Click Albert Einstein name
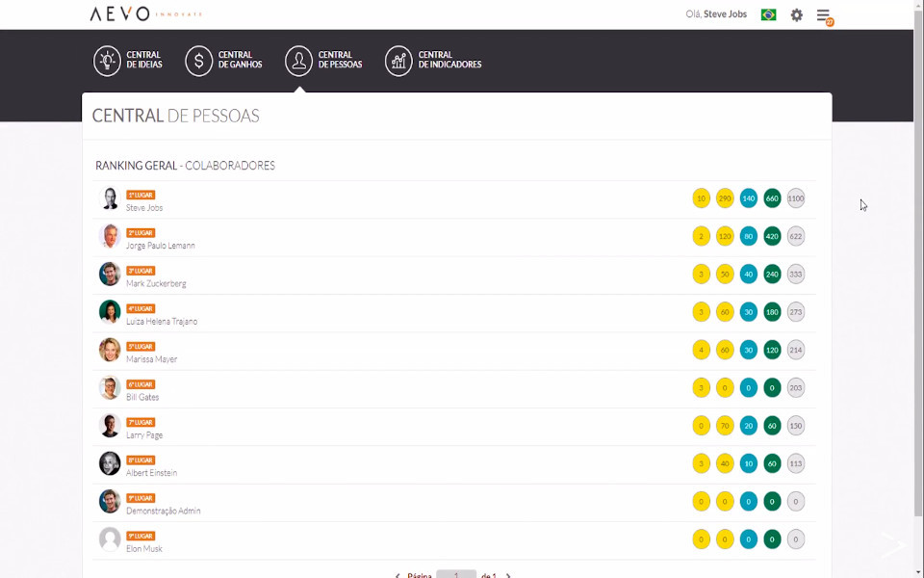This screenshot has height=578, width=924. pos(151,472)
